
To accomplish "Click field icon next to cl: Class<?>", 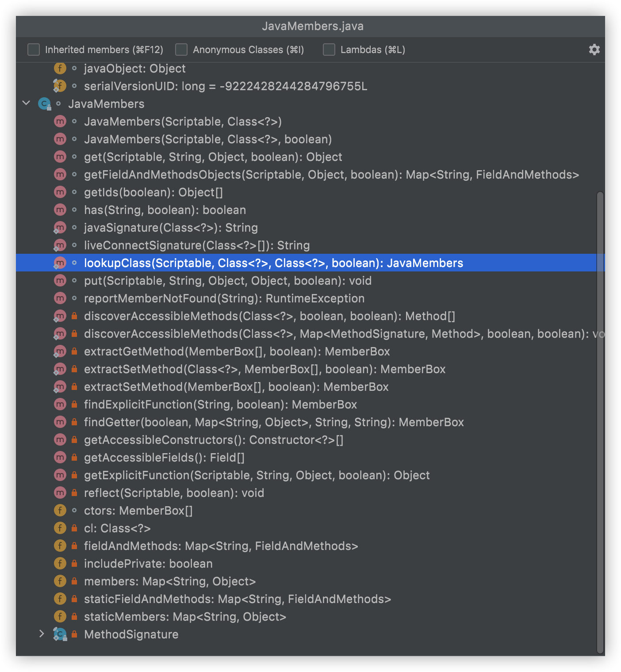I will (x=60, y=528).
